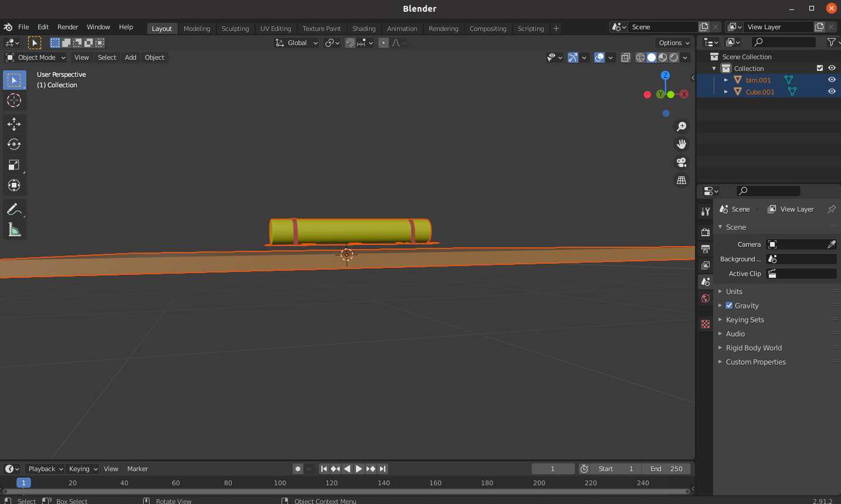This screenshot has width=841, height=504.
Task: Activate the Measure tool
Action: click(x=15, y=229)
